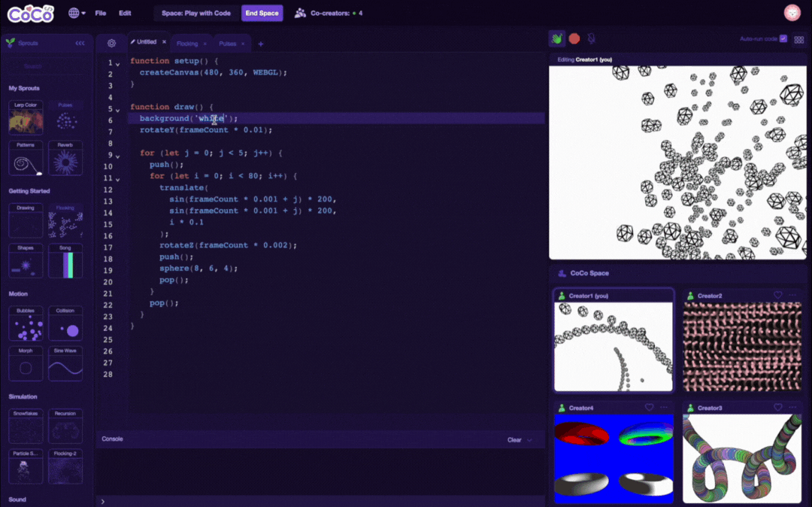The image size is (812, 507).
Task: Select Creator4's canvas preview
Action: pyautogui.click(x=614, y=458)
